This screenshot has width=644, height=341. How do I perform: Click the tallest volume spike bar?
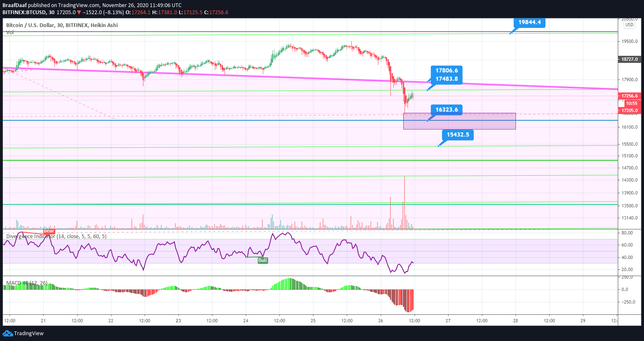[404, 203]
